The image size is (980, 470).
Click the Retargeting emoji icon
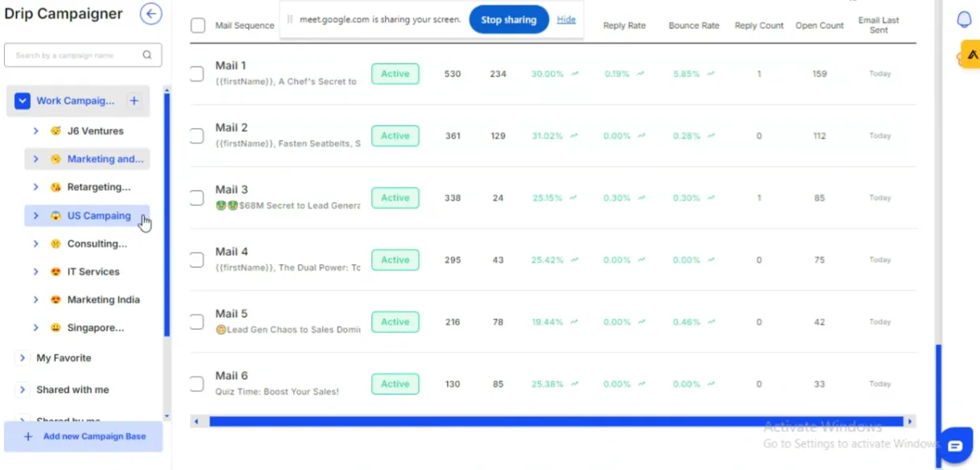click(x=56, y=187)
